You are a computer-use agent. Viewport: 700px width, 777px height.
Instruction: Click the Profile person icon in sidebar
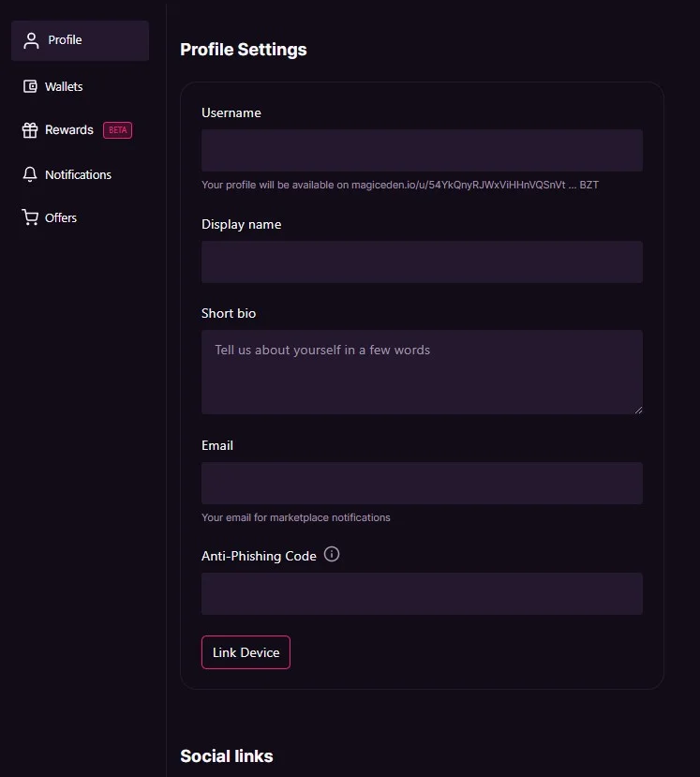(31, 40)
